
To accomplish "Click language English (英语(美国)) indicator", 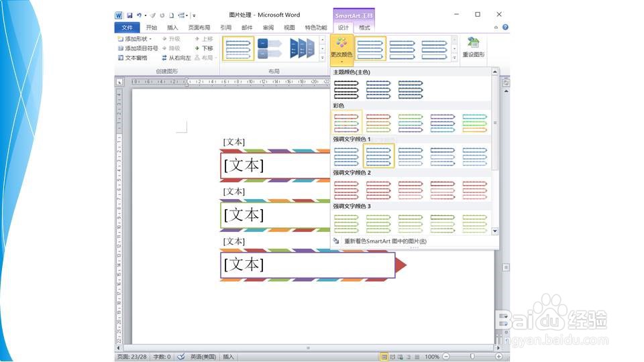I will pos(203,357).
